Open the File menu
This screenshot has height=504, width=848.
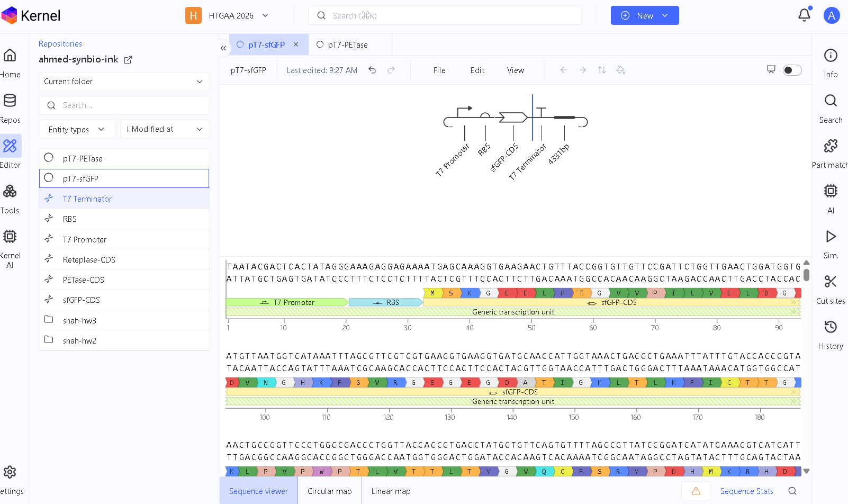pos(439,70)
